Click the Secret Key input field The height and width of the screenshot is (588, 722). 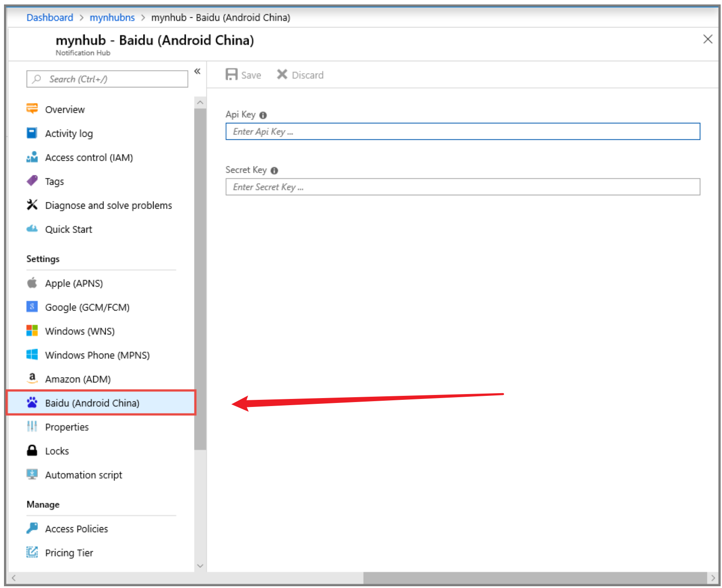pos(462,187)
